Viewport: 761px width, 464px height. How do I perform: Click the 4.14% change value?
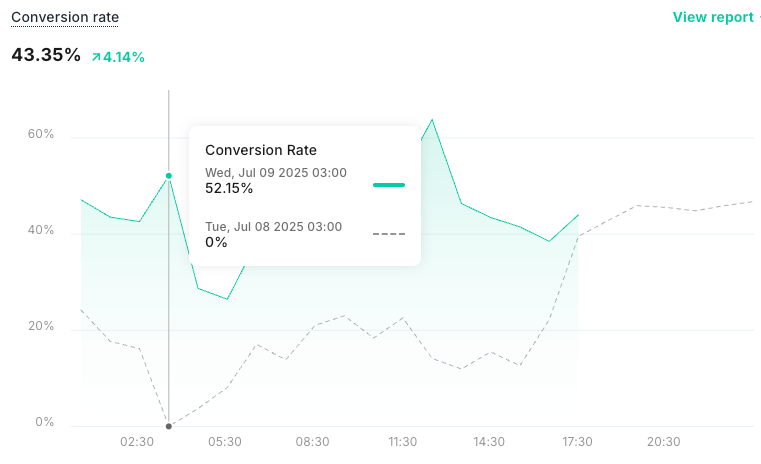coord(124,58)
